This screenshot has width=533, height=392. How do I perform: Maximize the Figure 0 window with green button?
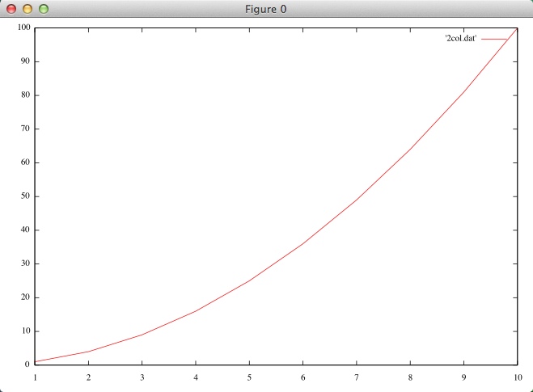(x=44, y=9)
